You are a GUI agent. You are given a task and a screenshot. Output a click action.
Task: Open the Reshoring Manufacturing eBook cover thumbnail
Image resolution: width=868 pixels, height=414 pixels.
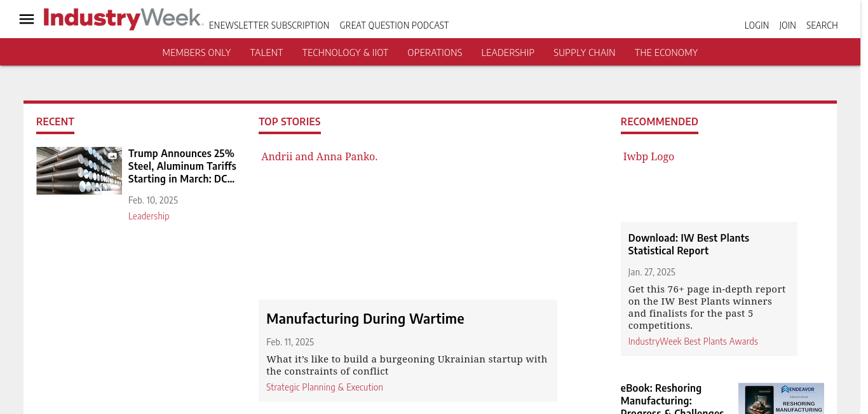(781, 399)
